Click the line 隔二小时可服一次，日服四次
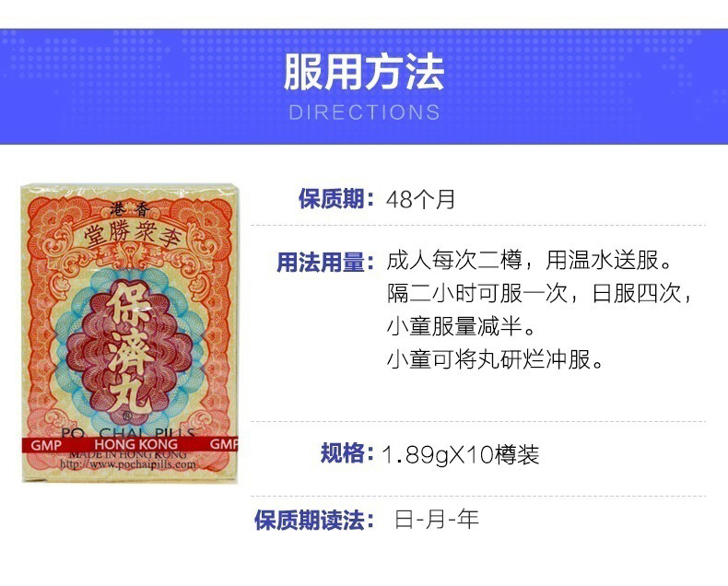The width and height of the screenshot is (728, 586). pos(539,294)
